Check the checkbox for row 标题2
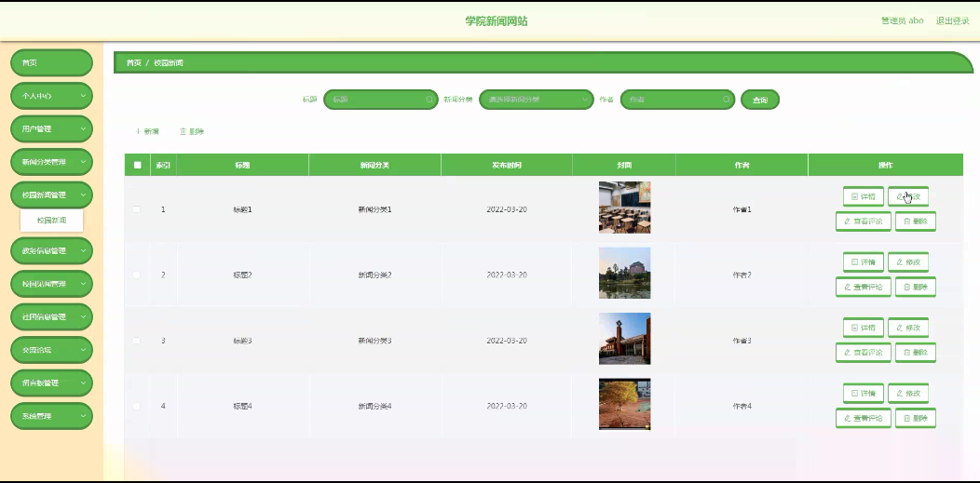980x483 pixels. (136, 275)
